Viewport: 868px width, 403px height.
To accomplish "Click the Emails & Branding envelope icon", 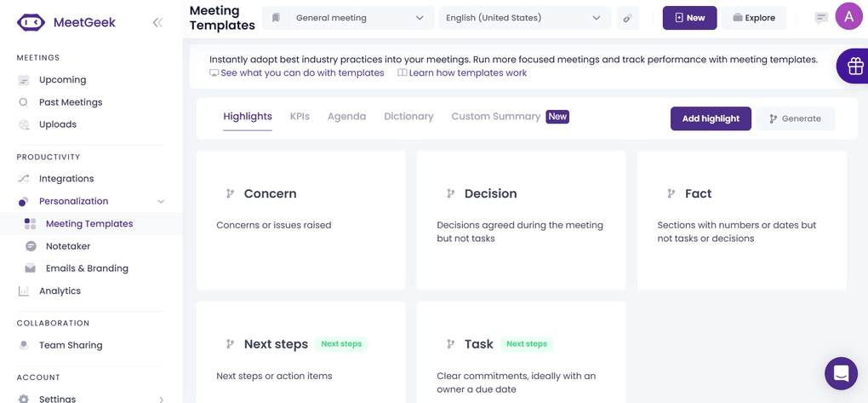I will coord(31,268).
